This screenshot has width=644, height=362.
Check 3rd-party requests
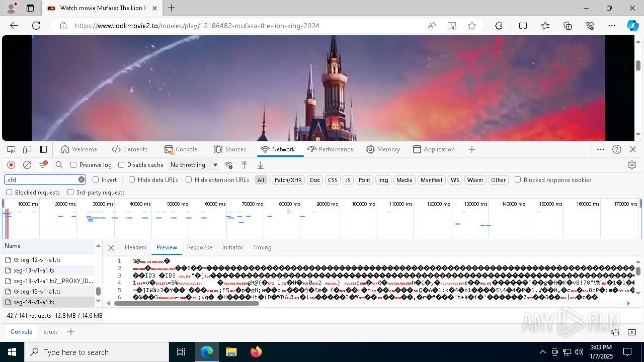click(70, 192)
